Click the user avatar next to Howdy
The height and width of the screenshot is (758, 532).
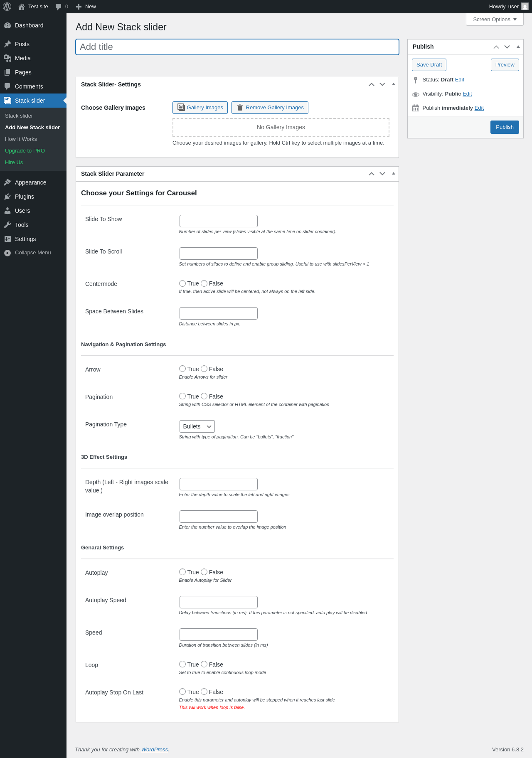pyautogui.click(x=525, y=7)
